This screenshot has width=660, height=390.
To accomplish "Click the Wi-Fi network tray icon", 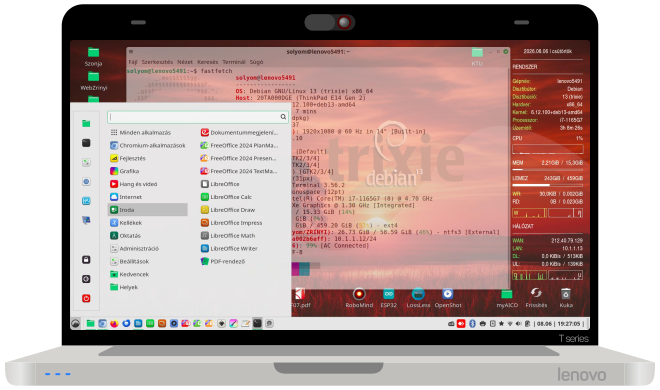I will [510, 324].
